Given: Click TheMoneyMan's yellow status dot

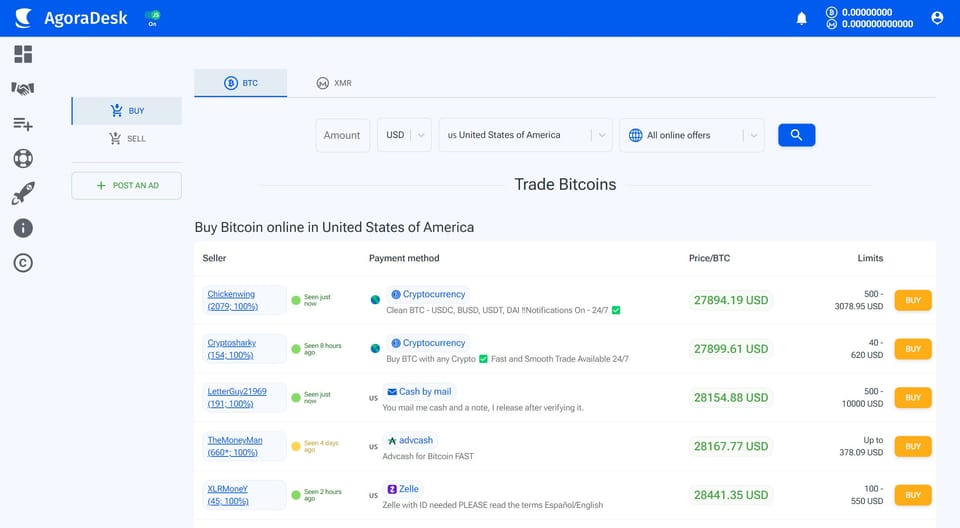Looking at the screenshot, I should tap(296, 447).
